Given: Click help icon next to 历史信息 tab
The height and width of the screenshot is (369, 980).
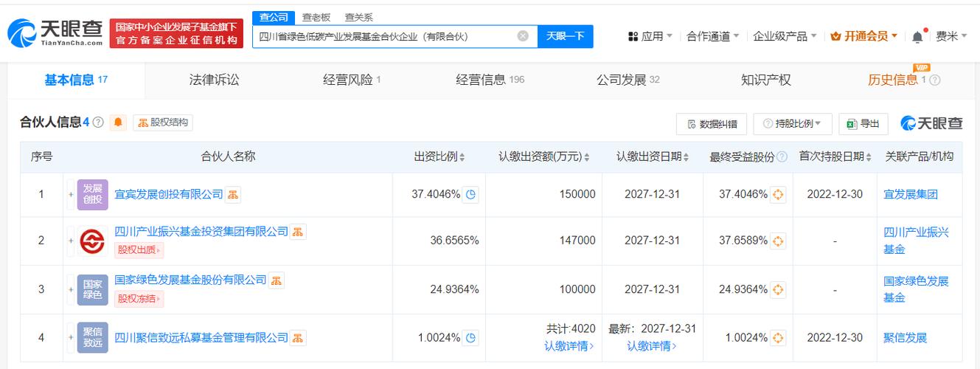Looking at the screenshot, I should pyautogui.click(x=934, y=80).
